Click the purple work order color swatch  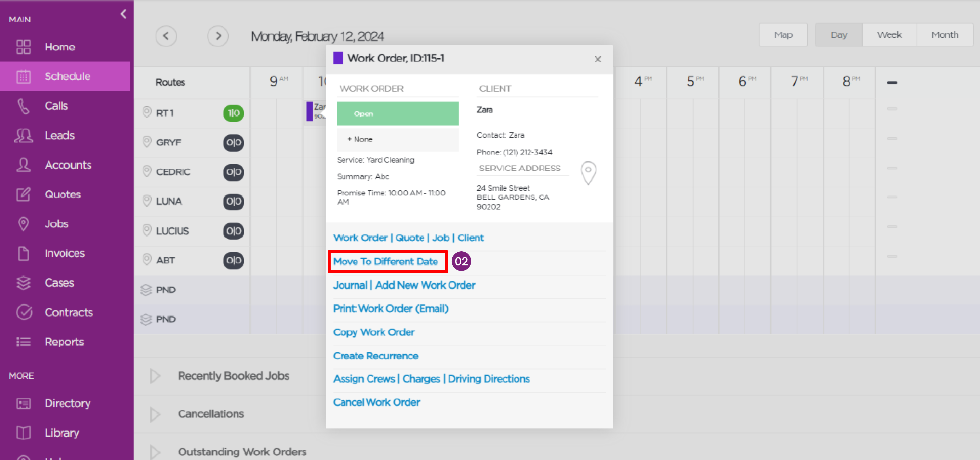(338, 58)
